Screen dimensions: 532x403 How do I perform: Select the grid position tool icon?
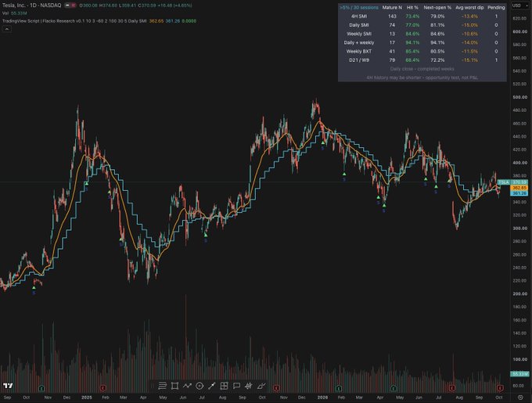[x=224, y=386]
